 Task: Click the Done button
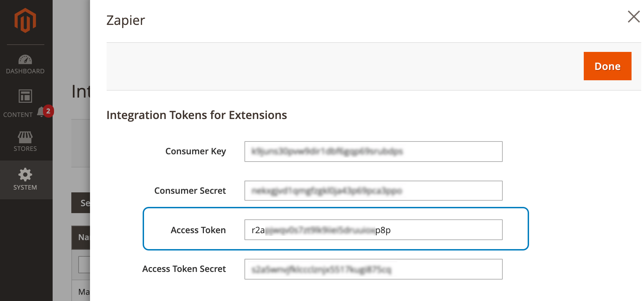coord(607,66)
